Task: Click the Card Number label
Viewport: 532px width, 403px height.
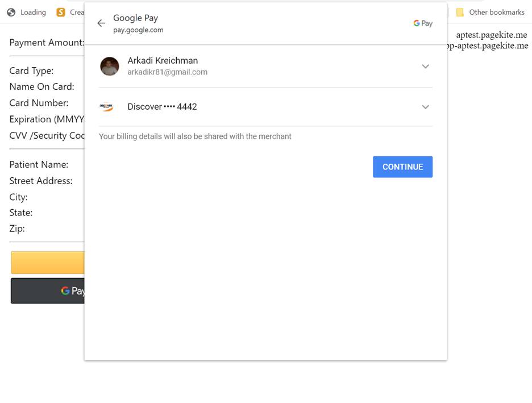Action: (x=39, y=103)
